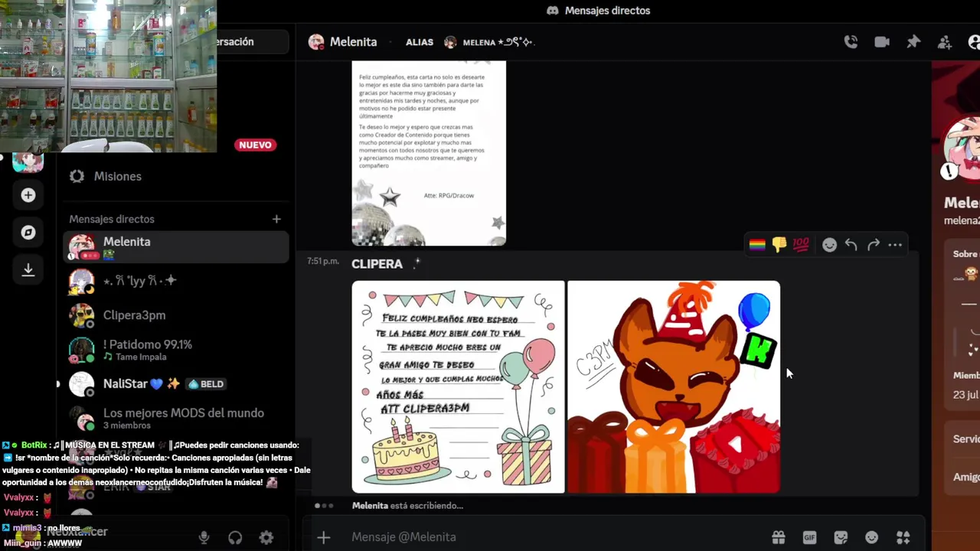Image resolution: width=980 pixels, height=551 pixels.
Task: Open user settings gear
Action: pos(266,537)
